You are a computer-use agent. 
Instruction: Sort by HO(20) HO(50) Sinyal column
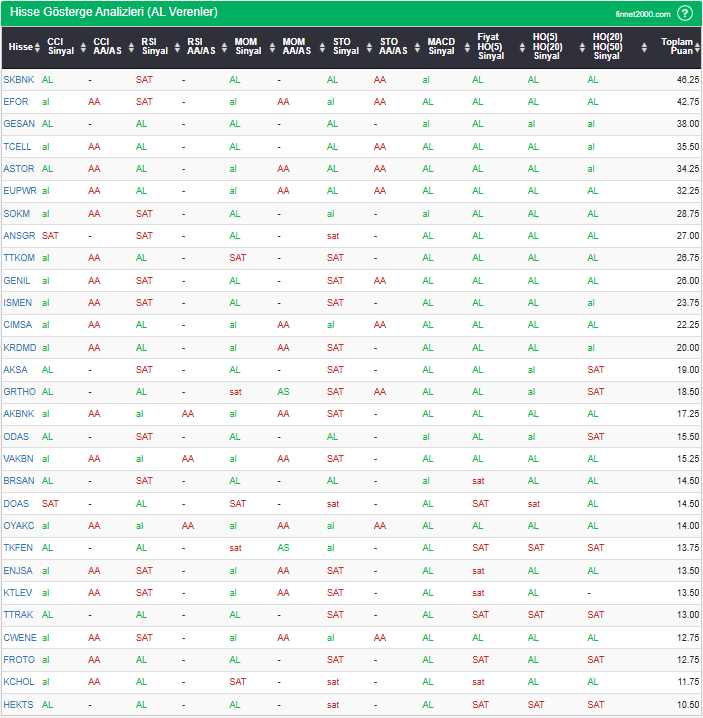606,47
